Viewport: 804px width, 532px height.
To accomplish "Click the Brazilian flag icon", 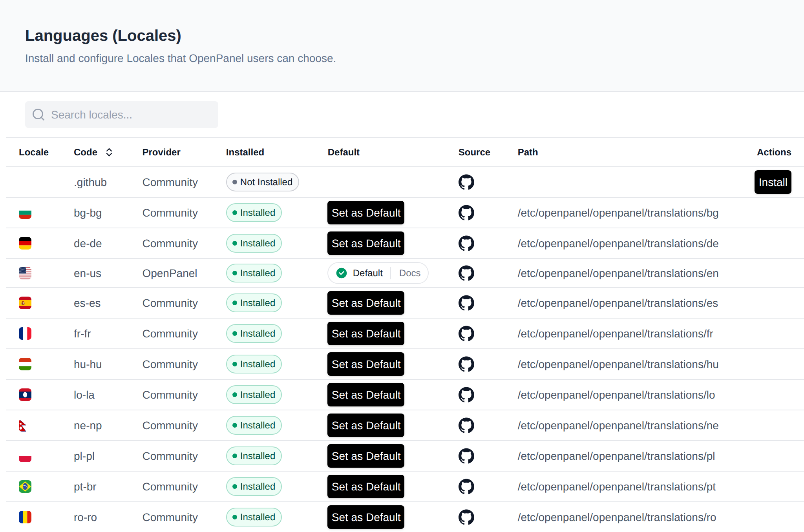I will pyautogui.click(x=25, y=486).
